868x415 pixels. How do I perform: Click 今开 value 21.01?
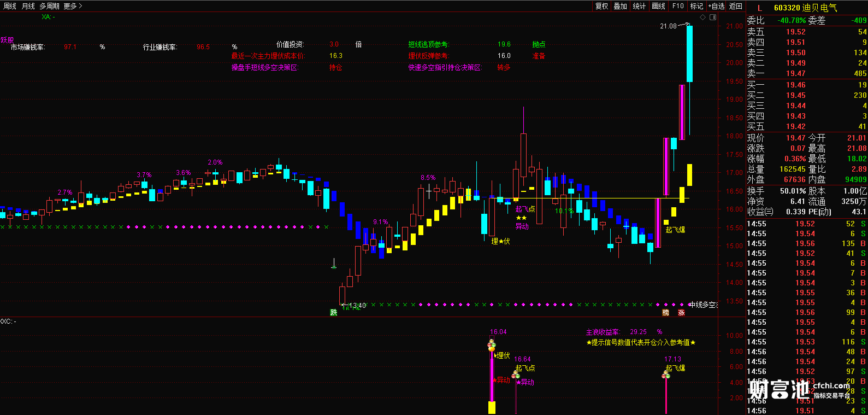tap(857, 138)
